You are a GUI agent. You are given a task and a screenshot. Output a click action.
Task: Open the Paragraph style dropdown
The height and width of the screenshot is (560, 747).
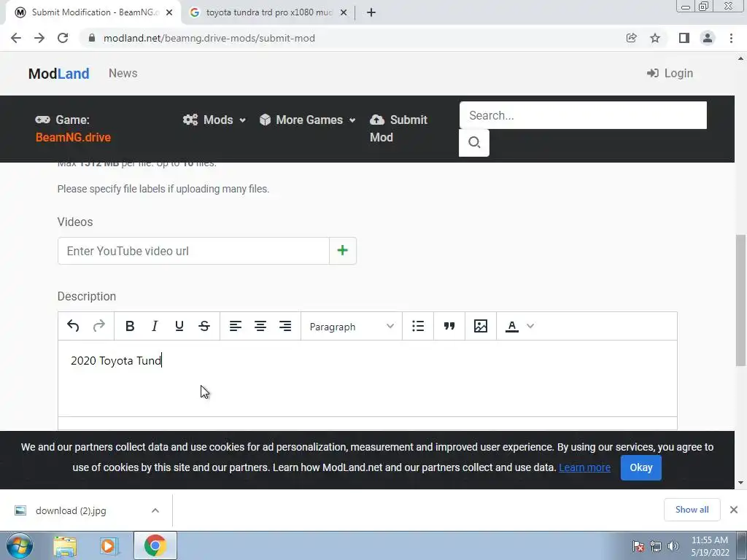(x=352, y=327)
